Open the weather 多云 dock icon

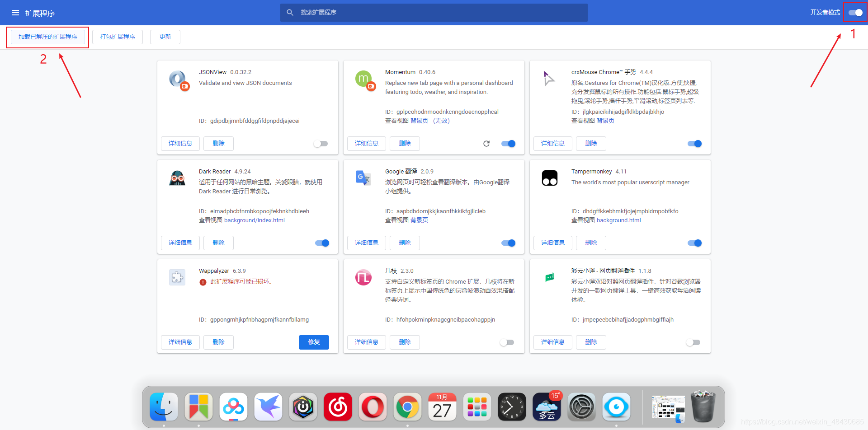point(547,407)
